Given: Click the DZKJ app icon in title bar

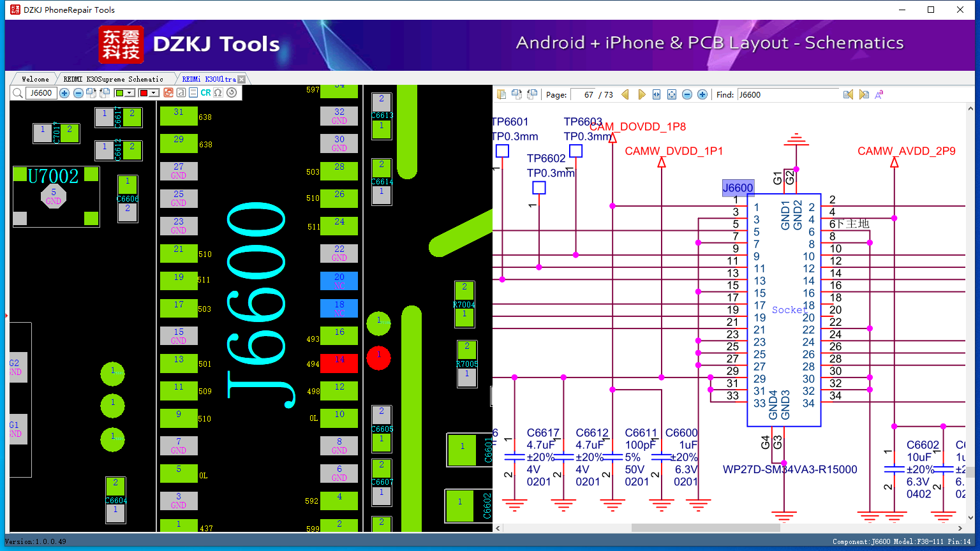Looking at the screenshot, I should click(x=15, y=10).
